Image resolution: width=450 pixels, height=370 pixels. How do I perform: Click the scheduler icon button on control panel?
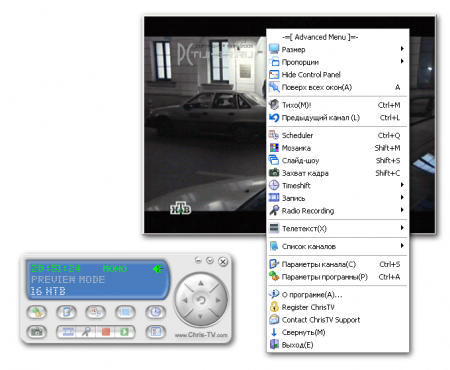95,312
